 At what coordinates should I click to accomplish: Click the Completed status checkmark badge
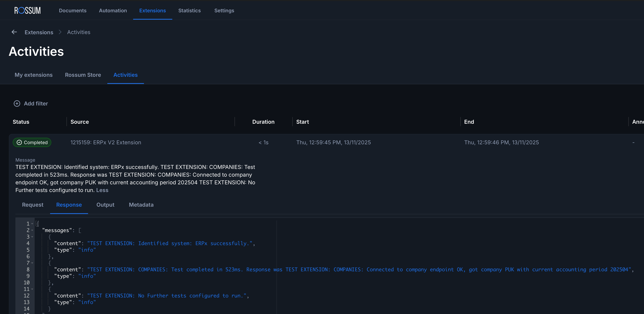(x=32, y=143)
